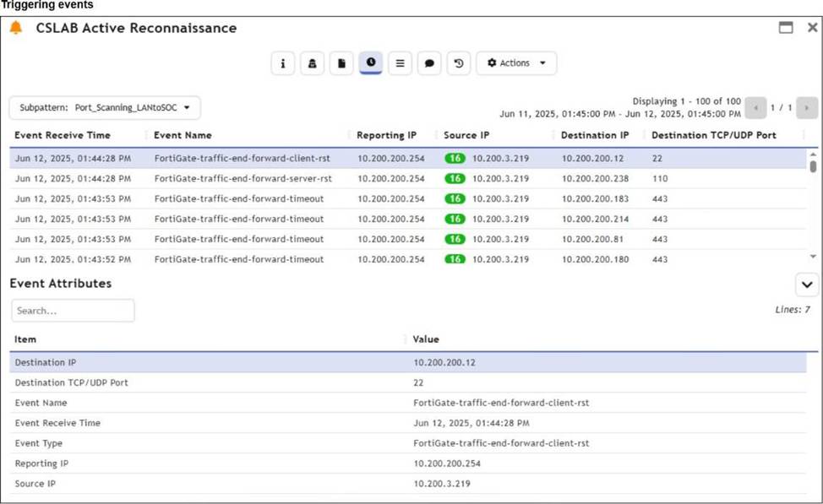Open the Actions dropdown menu
The image size is (823, 504).
(x=516, y=63)
